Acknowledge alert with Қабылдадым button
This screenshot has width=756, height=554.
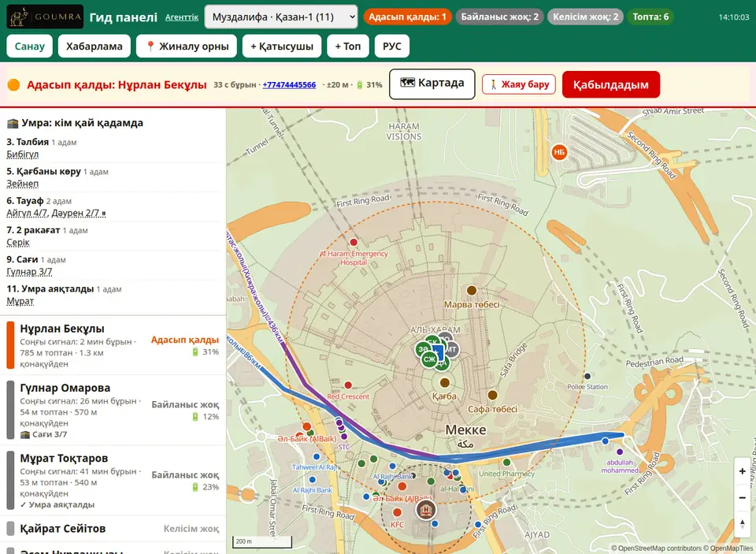tap(611, 84)
